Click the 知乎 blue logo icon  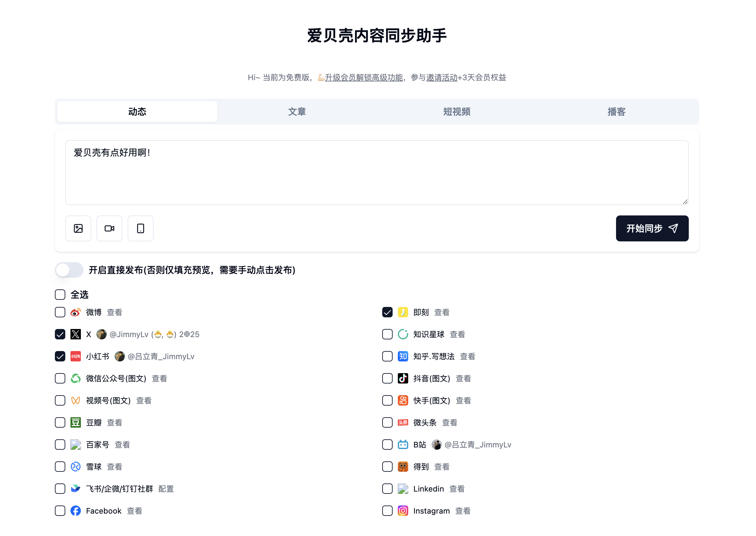point(403,357)
